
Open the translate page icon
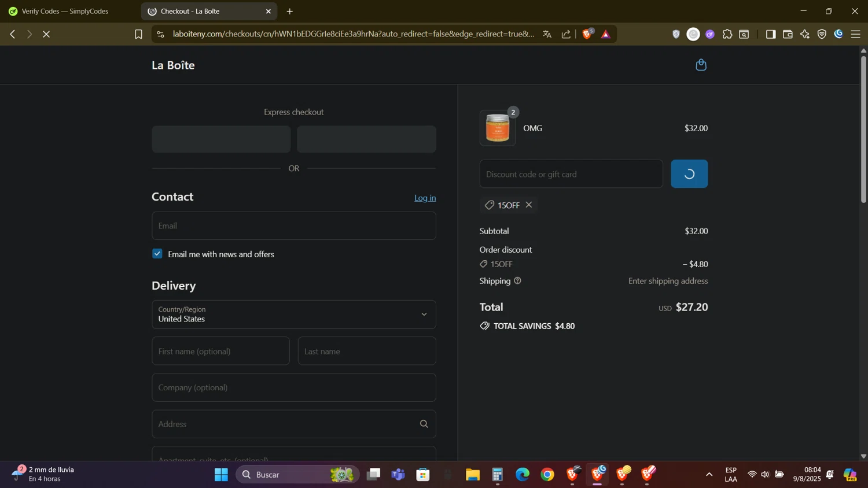(x=547, y=34)
